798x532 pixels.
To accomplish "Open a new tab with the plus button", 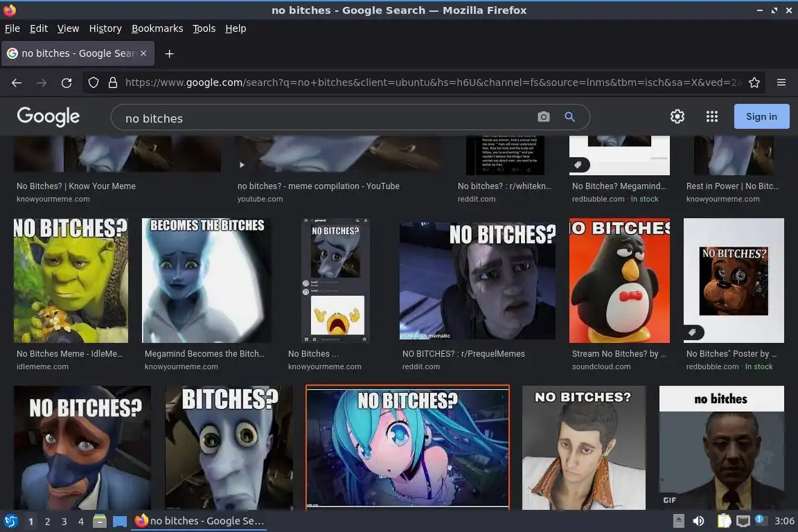I will 170,53.
